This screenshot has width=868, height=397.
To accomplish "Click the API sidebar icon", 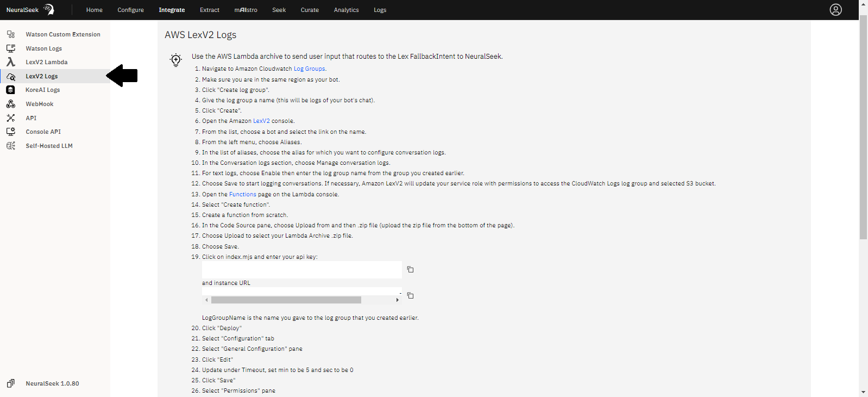I will pyautogui.click(x=11, y=118).
